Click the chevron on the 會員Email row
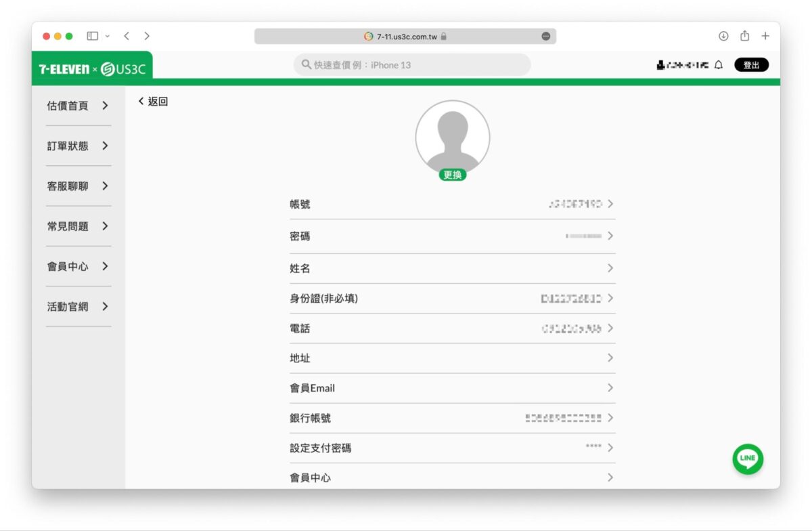 point(610,388)
